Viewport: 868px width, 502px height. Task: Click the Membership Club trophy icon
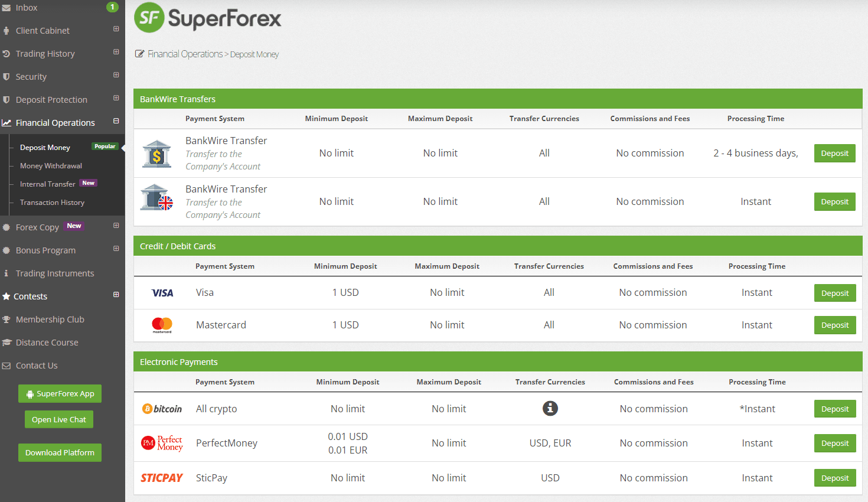click(6, 320)
